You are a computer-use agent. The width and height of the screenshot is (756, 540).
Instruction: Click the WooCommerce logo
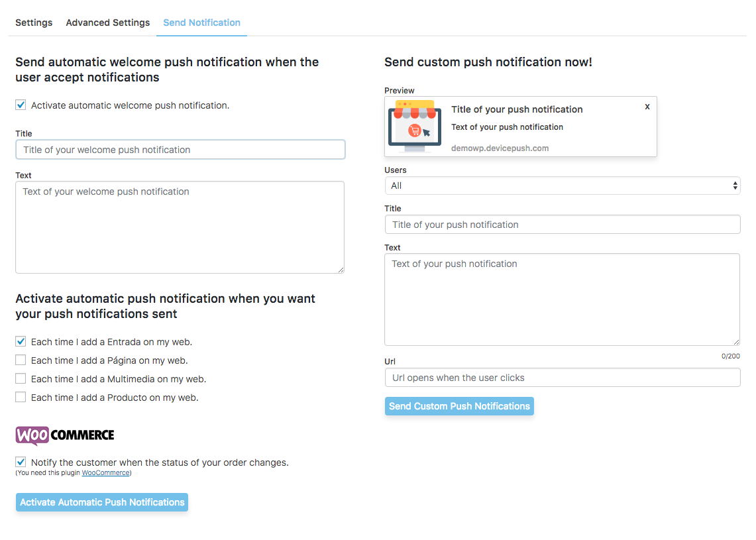[x=65, y=435]
